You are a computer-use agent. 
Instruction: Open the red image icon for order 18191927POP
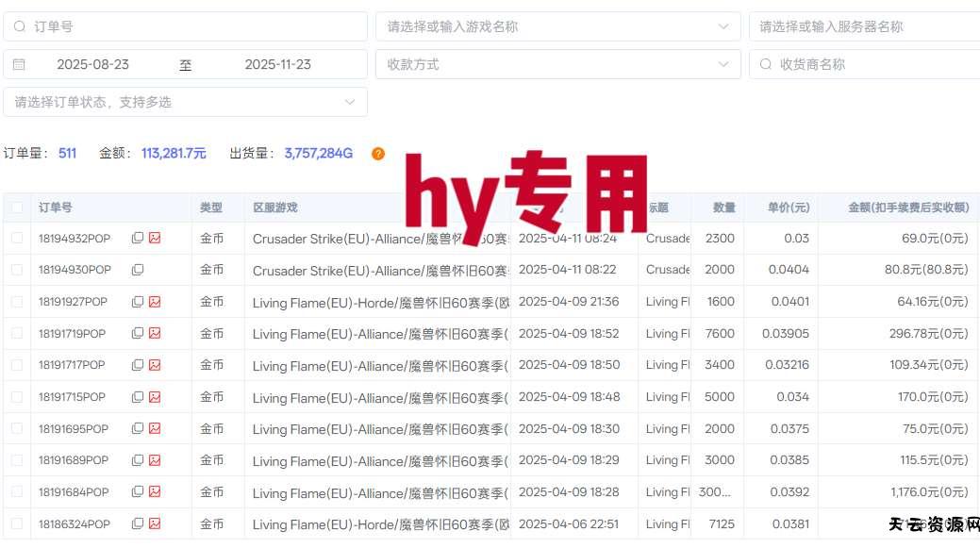(154, 301)
